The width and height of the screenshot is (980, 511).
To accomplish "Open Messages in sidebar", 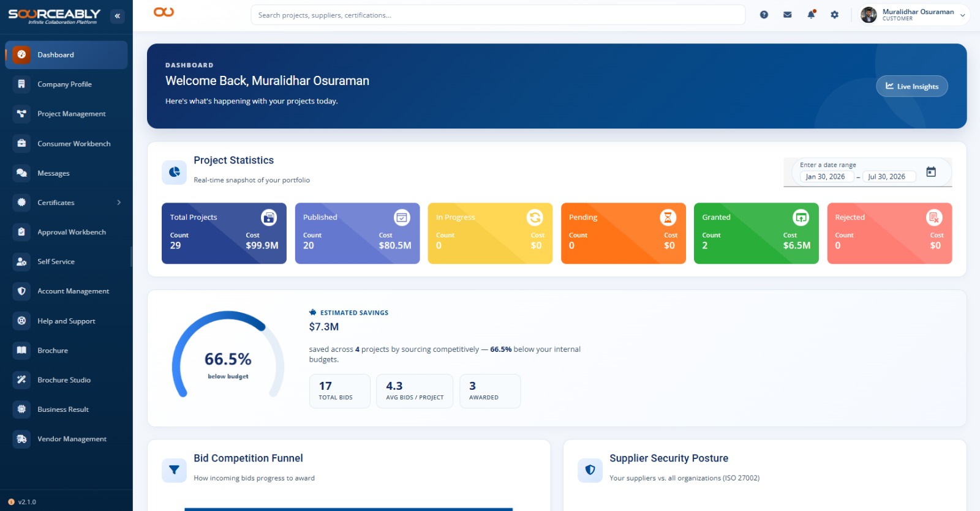I will coord(66,173).
